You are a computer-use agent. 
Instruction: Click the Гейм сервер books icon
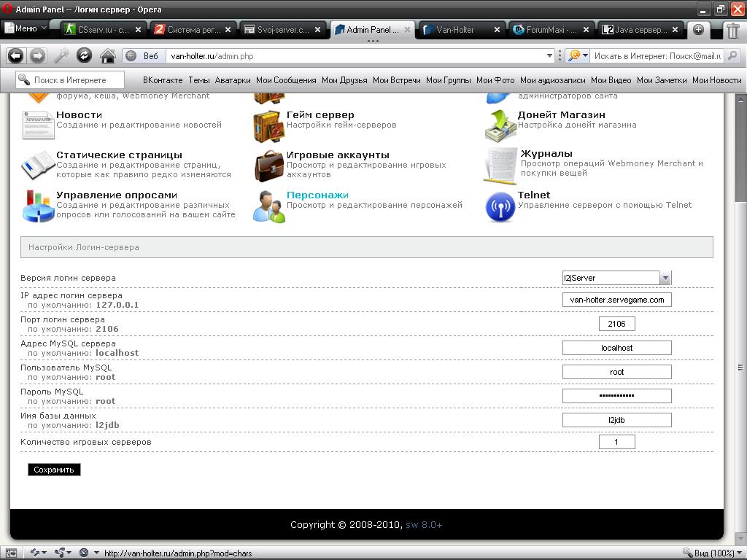268,126
